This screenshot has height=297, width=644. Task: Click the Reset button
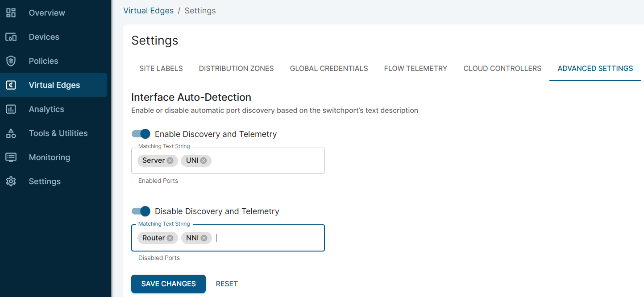[x=227, y=284]
